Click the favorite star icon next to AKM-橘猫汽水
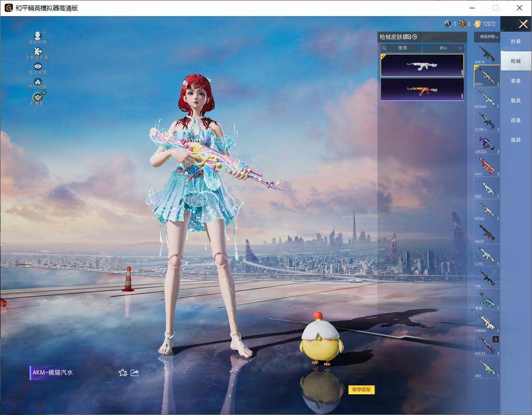 pos(123,372)
